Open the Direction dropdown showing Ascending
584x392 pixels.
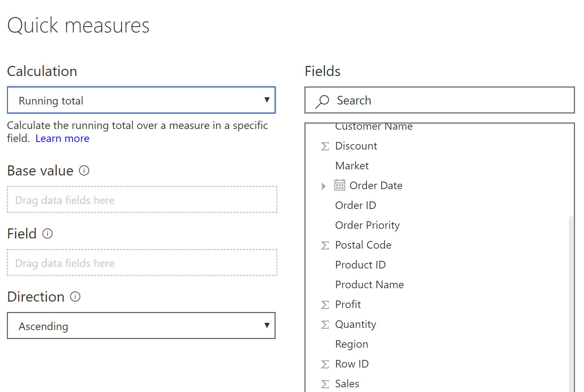click(141, 326)
